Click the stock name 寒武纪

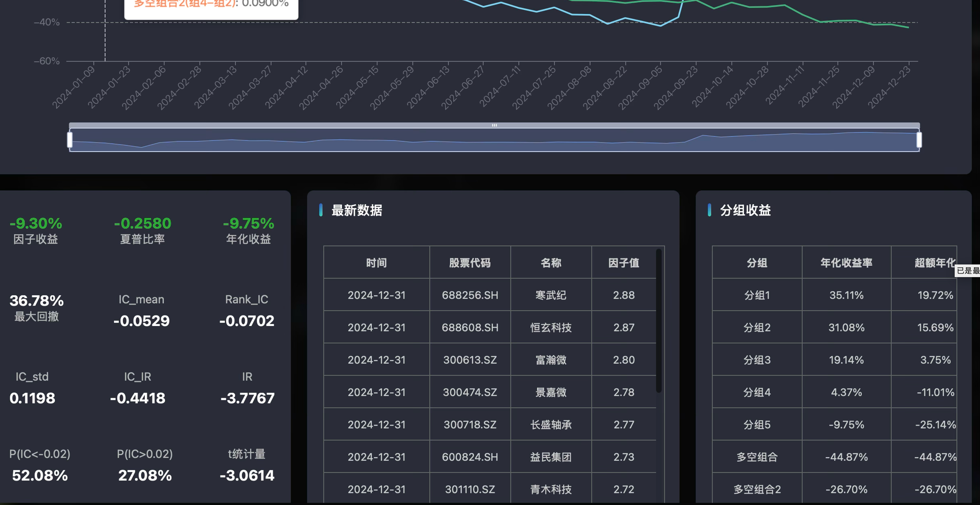click(x=551, y=295)
